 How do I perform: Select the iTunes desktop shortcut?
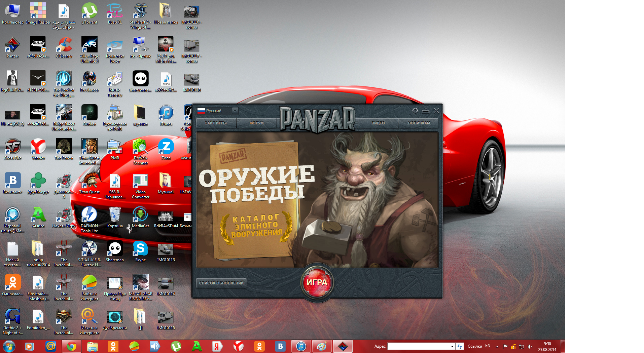tap(166, 116)
